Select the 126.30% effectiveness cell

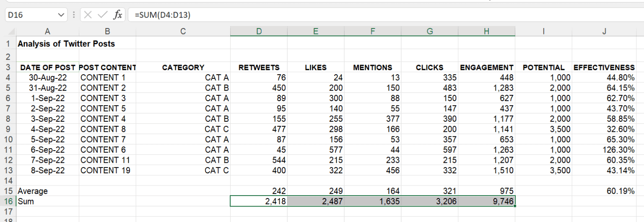(x=604, y=150)
